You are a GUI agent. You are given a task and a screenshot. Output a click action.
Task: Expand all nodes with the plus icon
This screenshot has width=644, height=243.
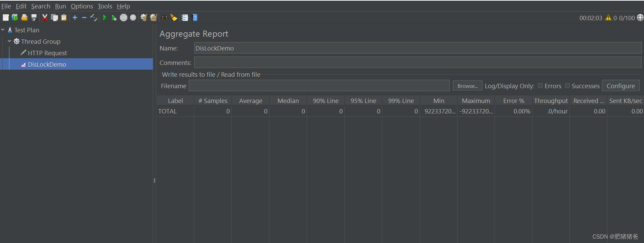coord(75,18)
